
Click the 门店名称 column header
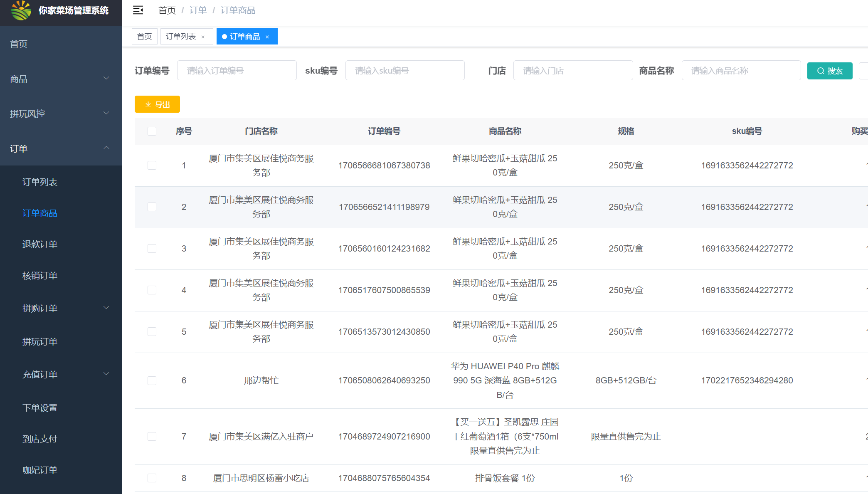[x=261, y=131]
